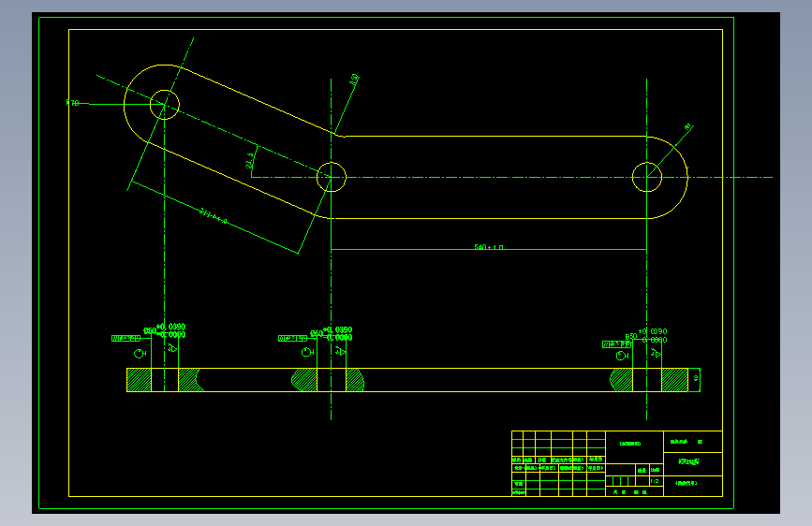Select the leftmost geometric tolerance frame in section view
Screen dimensions: 812x526
pyautogui.click(x=125, y=339)
